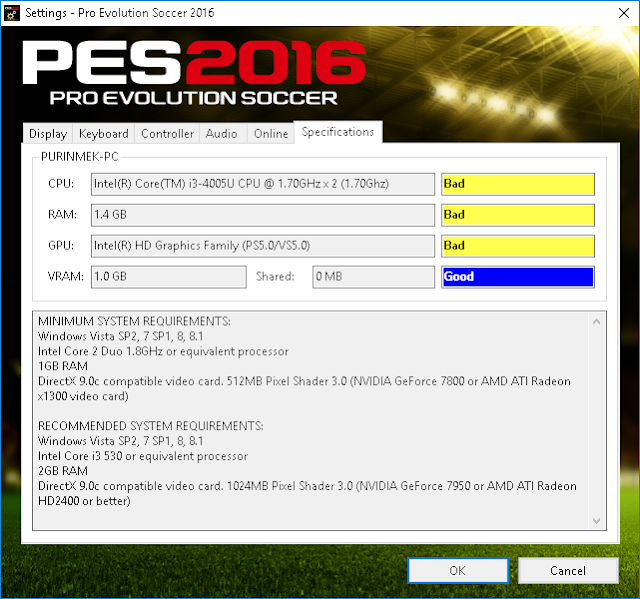Click the requirements scroll down arrow

point(596,521)
